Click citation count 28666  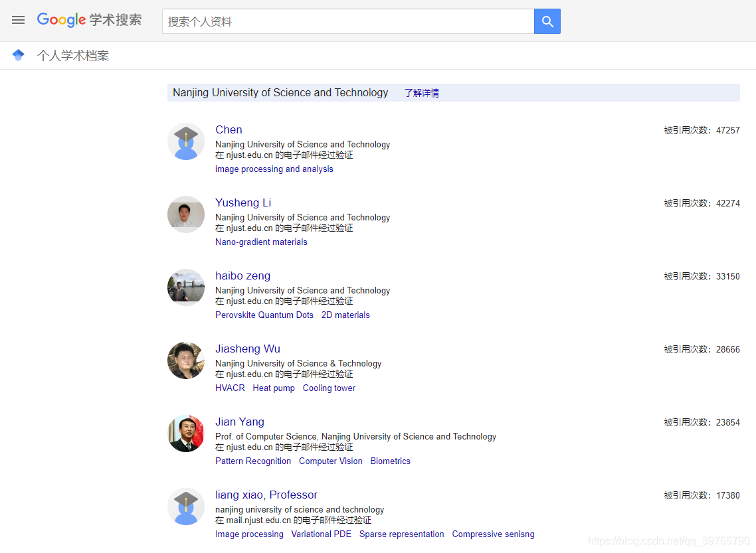(727, 349)
